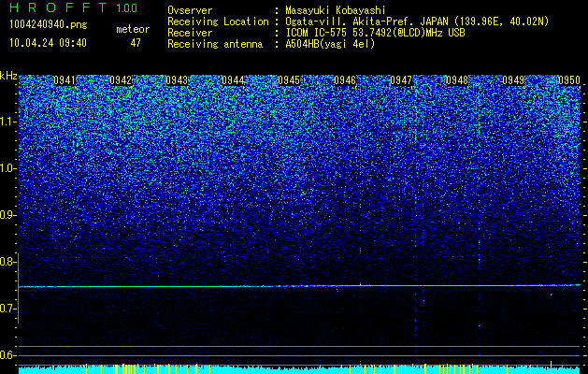Click the 0950 time marker

pyautogui.click(x=569, y=80)
